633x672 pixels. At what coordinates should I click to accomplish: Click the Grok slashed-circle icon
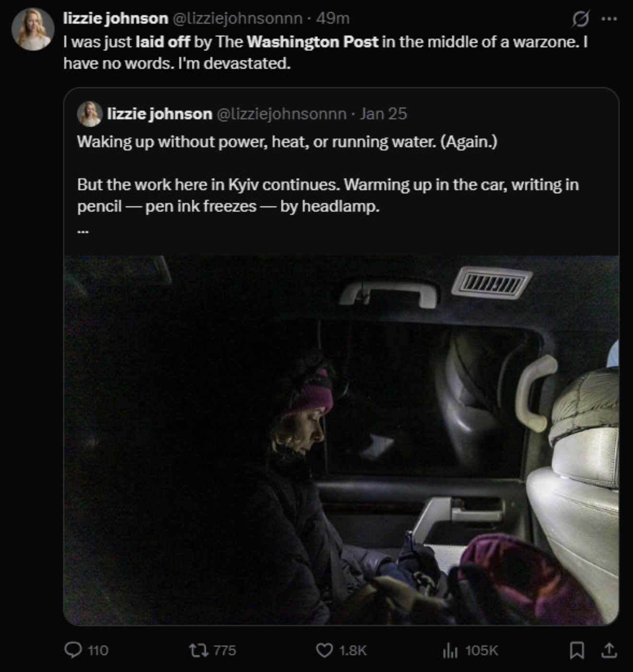click(x=580, y=19)
